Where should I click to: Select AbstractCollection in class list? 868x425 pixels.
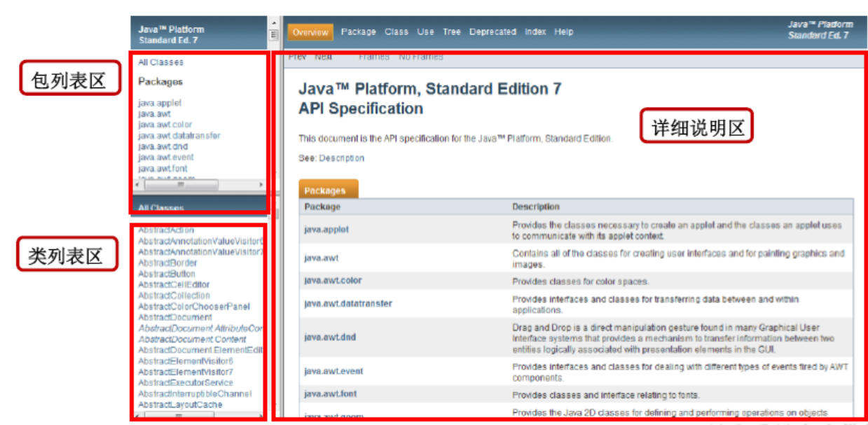(x=174, y=295)
